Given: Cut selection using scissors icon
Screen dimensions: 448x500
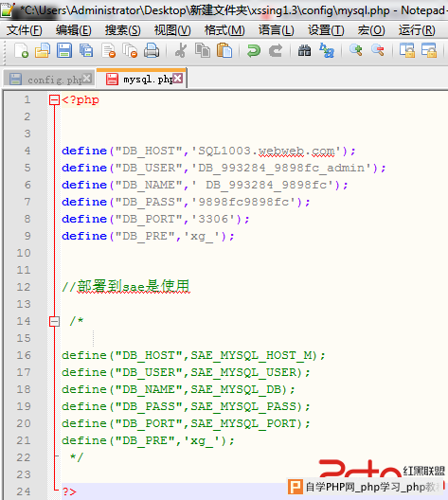Looking at the screenshot, I should 181,50.
